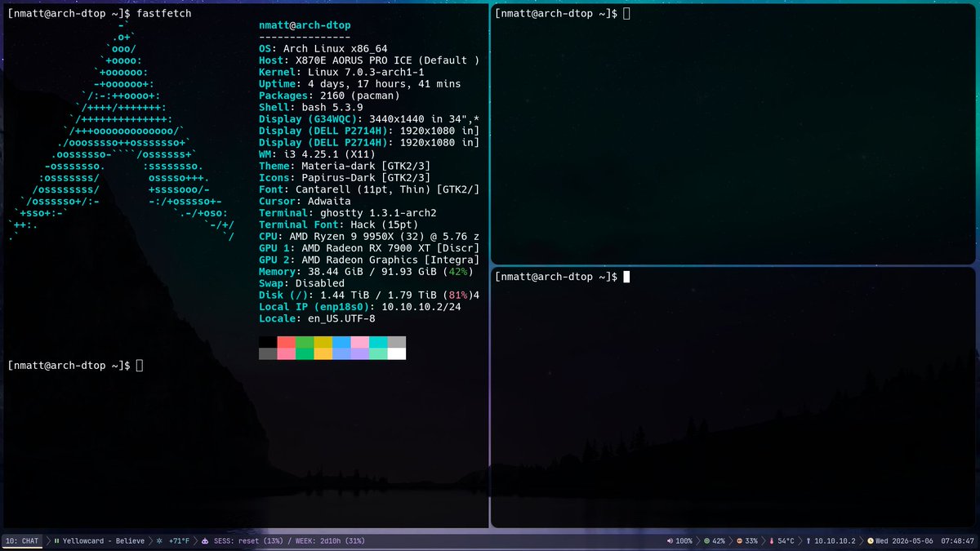Click the Shell: bash 5.3.9 line
Viewport: 980px width, 551px height.
(x=311, y=107)
